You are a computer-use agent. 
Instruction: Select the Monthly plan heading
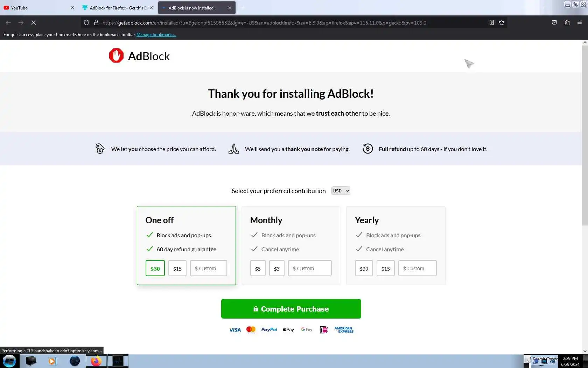(x=266, y=220)
